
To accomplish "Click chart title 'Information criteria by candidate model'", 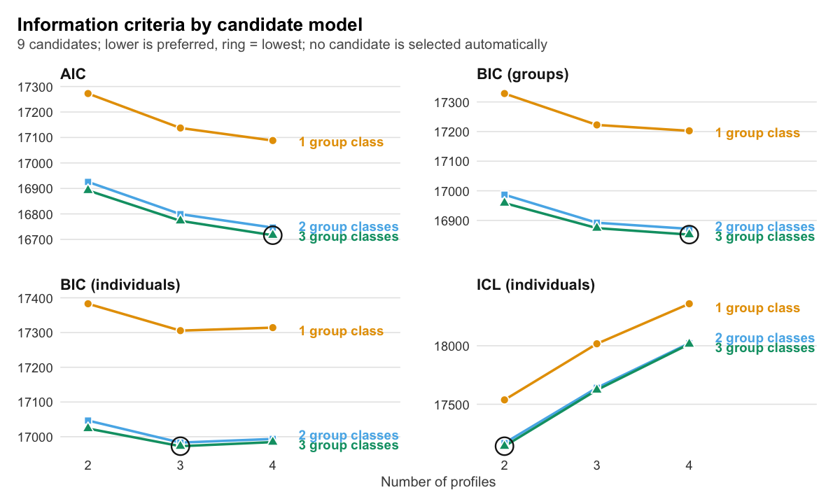I will click(190, 25).
